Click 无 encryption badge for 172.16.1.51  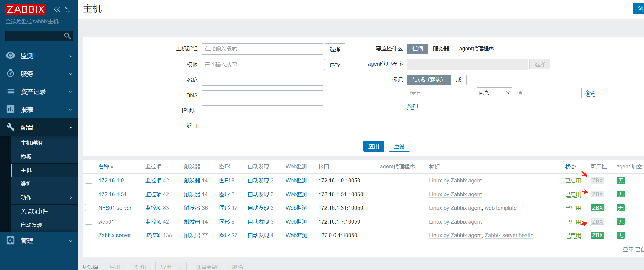pos(621,194)
